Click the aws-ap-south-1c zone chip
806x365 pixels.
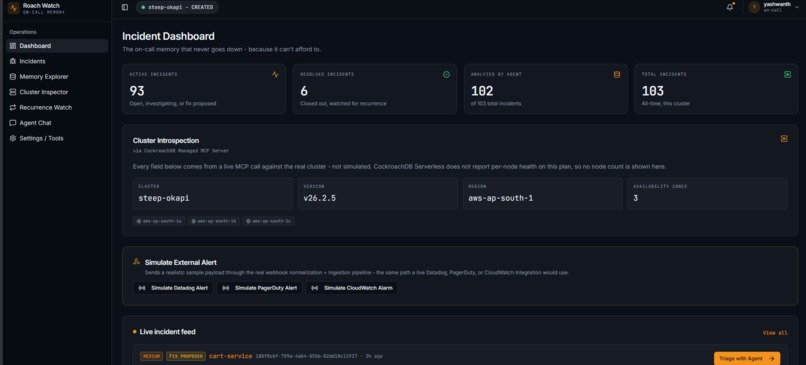pyautogui.click(x=268, y=221)
